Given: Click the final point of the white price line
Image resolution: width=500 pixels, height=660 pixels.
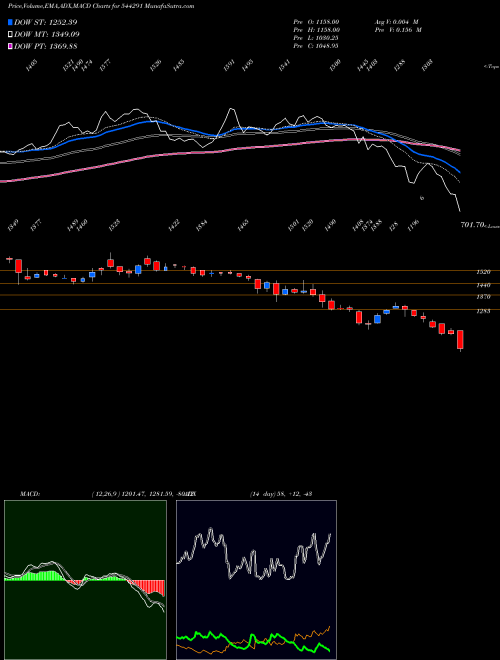Looking at the screenshot, I should coord(460,211).
